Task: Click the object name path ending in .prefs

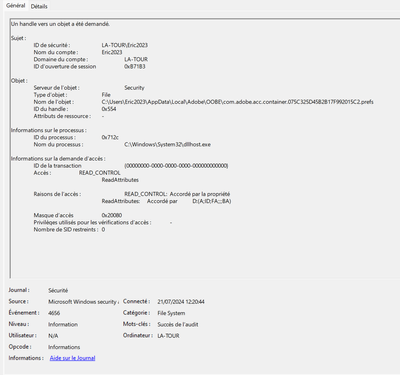Action: tap(237, 102)
